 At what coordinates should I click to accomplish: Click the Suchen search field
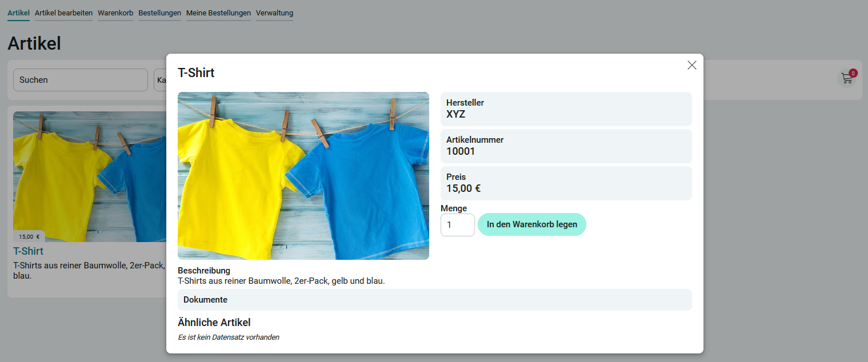81,80
